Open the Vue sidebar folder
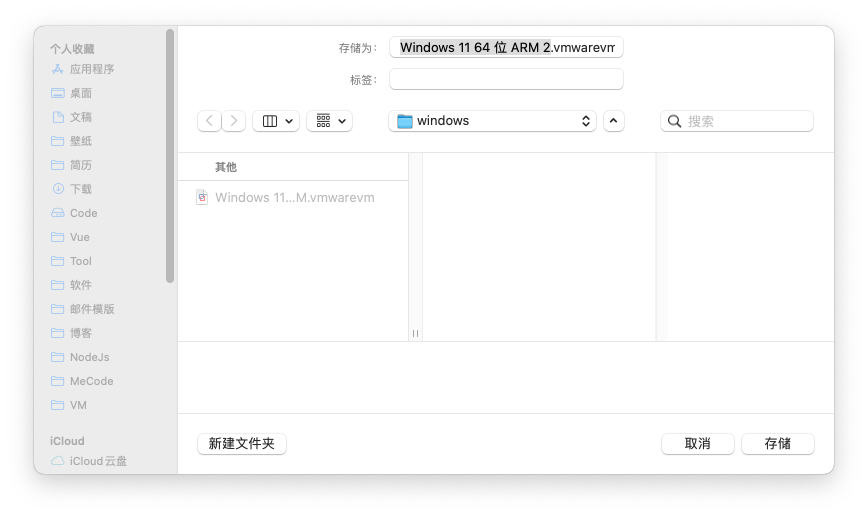Image resolution: width=868 pixels, height=516 pixels. click(80, 237)
